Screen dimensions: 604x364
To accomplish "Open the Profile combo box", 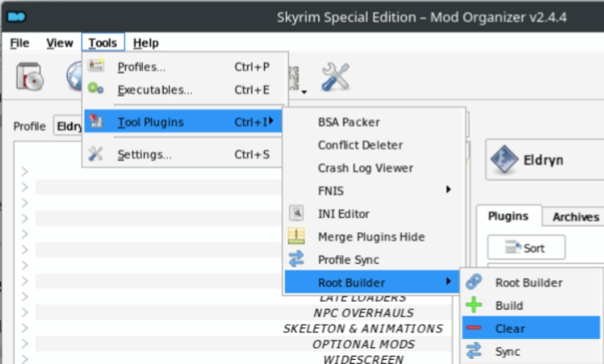I will pyautogui.click(x=69, y=126).
